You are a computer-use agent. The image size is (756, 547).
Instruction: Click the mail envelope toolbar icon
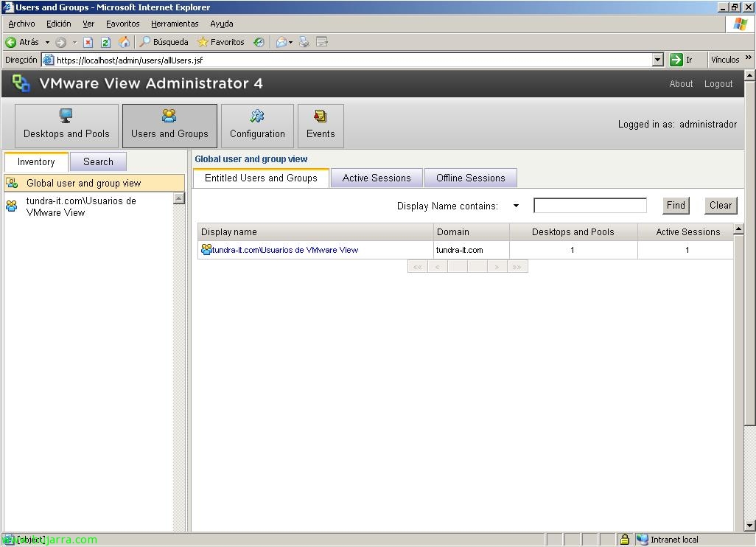click(x=281, y=43)
